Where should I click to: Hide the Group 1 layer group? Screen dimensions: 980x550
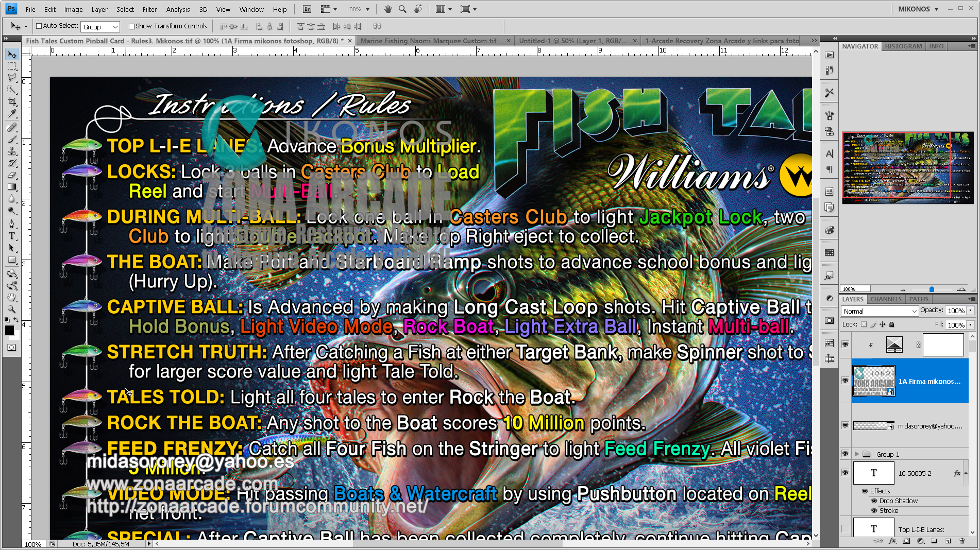pyautogui.click(x=845, y=454)
